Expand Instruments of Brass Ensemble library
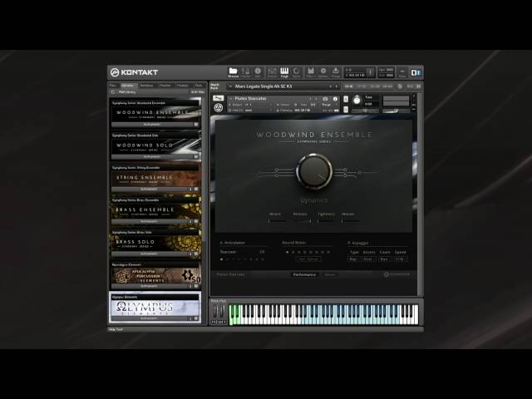The height and width of the screenshot is (399, 532). [149, 221]
